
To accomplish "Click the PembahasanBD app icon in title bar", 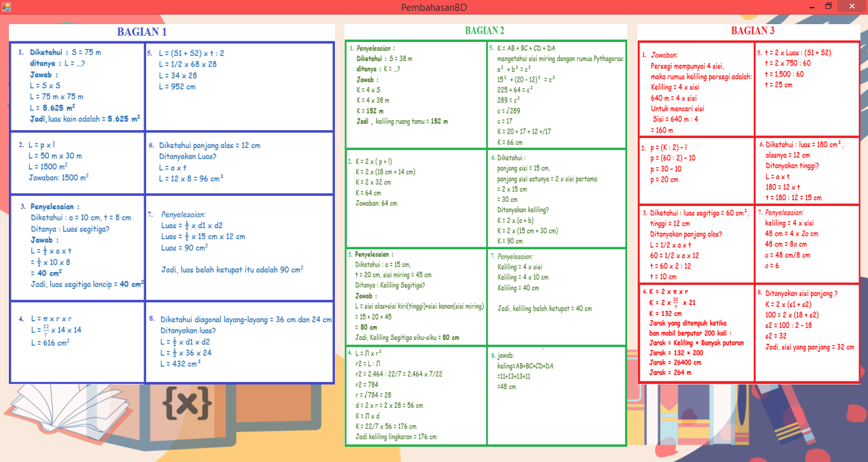I will [6, 6].
